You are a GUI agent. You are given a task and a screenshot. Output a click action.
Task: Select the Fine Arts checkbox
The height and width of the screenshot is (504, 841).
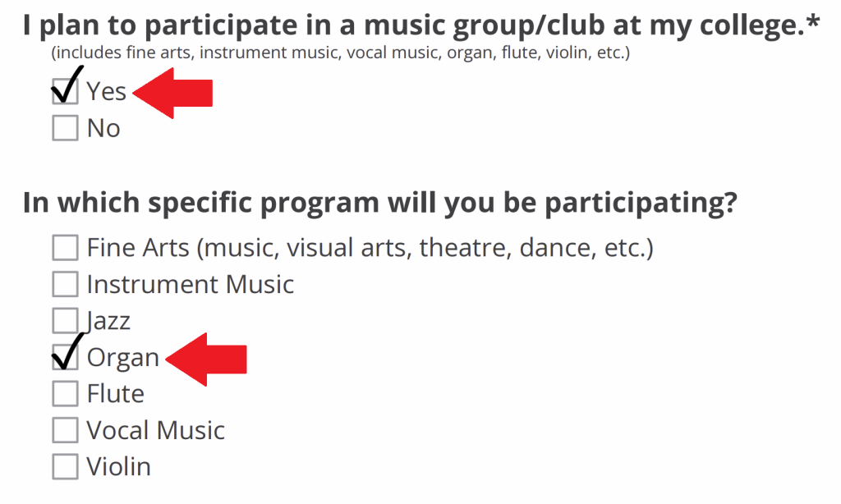[64, 246]
